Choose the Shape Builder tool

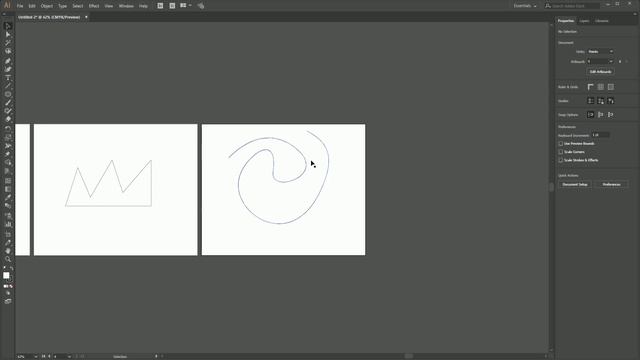[x=8, y=162]
